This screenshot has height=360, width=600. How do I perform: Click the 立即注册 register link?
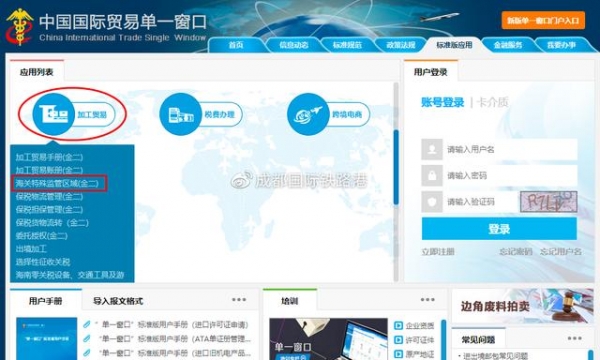tap(438, 251)
